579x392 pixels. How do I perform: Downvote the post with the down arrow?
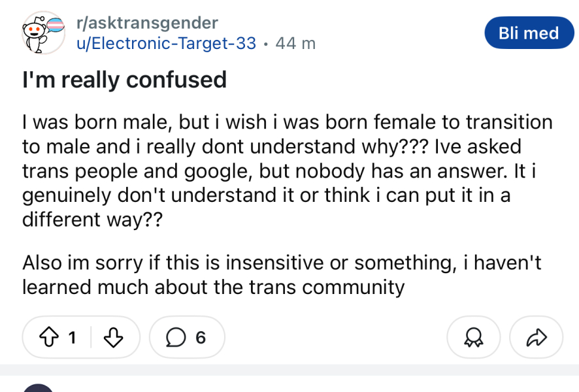[113, 337]
